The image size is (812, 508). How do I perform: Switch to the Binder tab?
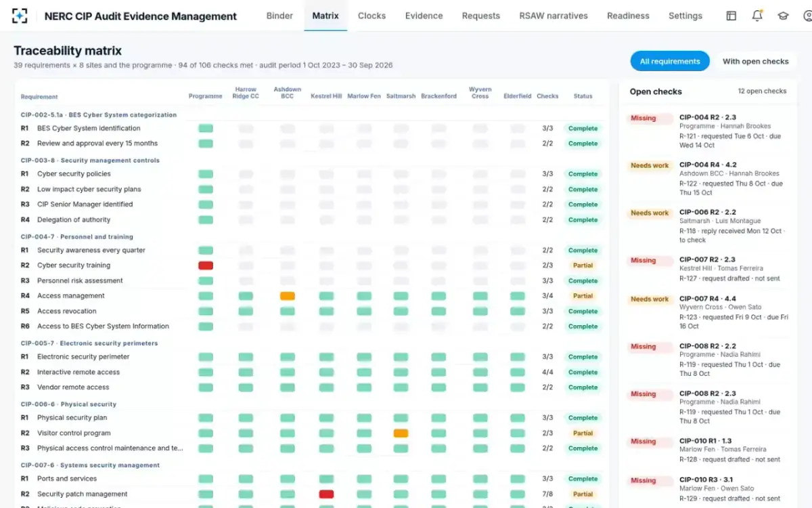[x=279, y=16]
